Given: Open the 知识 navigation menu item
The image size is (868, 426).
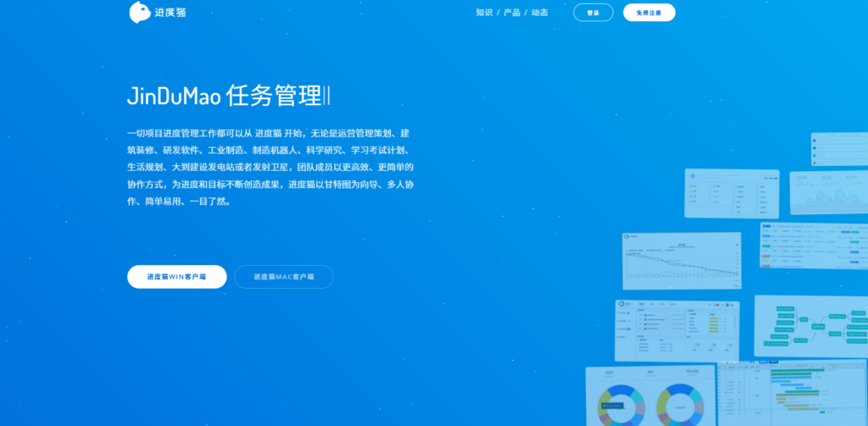Looking at the screenshot, I should click(484, 13).
